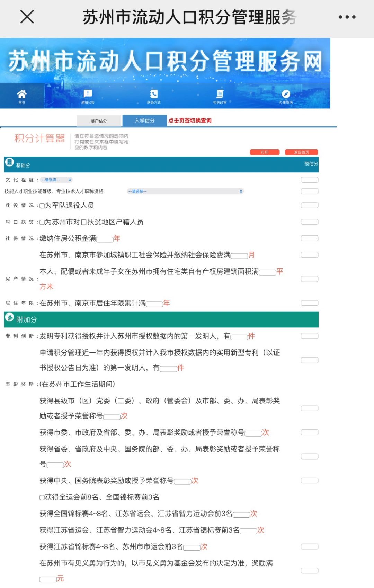This screenshot has width=374, height=588.
Task: Click the 基础分 section icon
Action: 9,162
